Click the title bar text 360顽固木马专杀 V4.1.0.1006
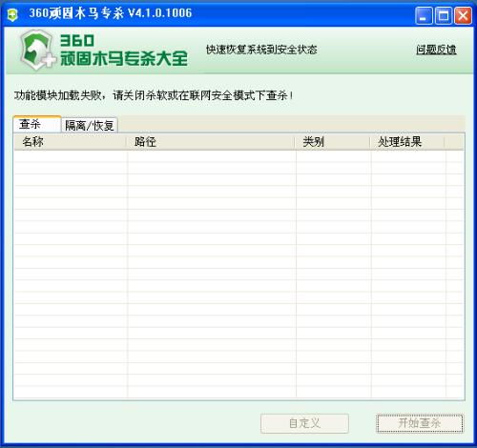The width and height of the screenshot is (477, 448). [x=111, y=13]
